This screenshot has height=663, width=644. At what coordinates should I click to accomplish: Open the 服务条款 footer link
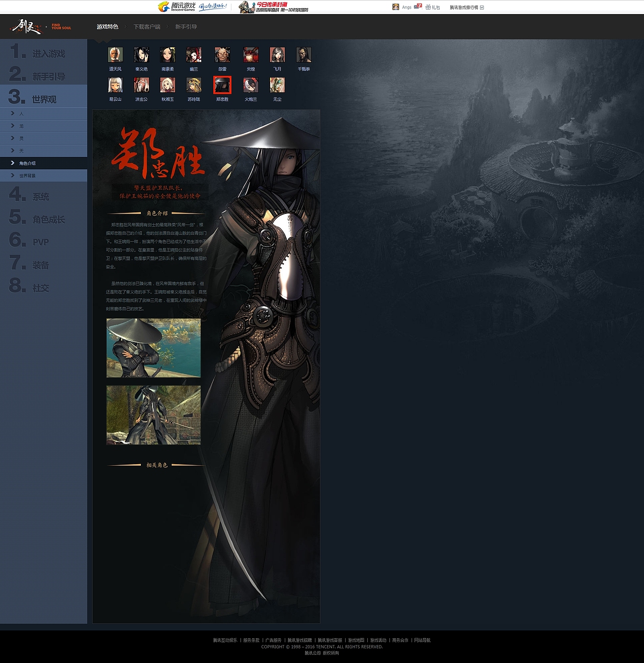click(252, 640)
